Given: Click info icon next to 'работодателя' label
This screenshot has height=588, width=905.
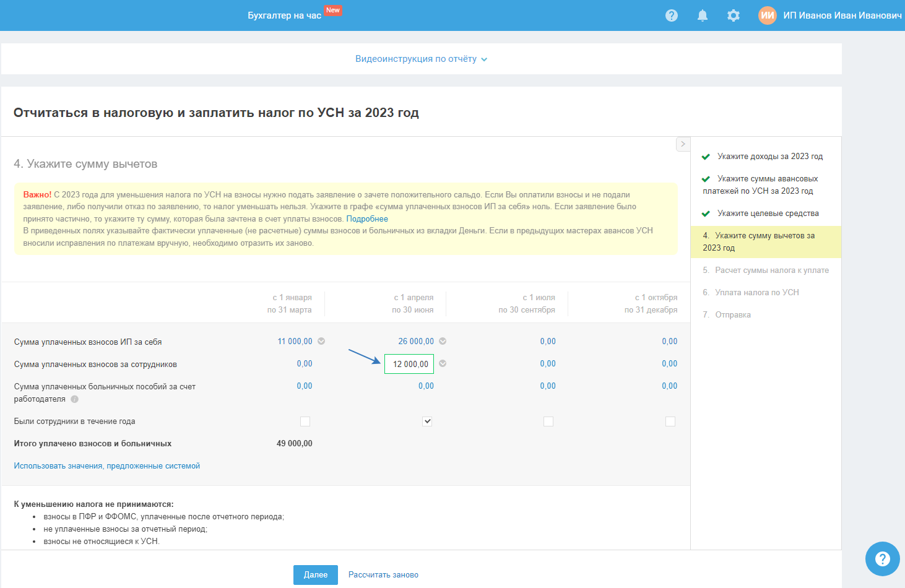Looking at the screenshot, I should (74, 399).
